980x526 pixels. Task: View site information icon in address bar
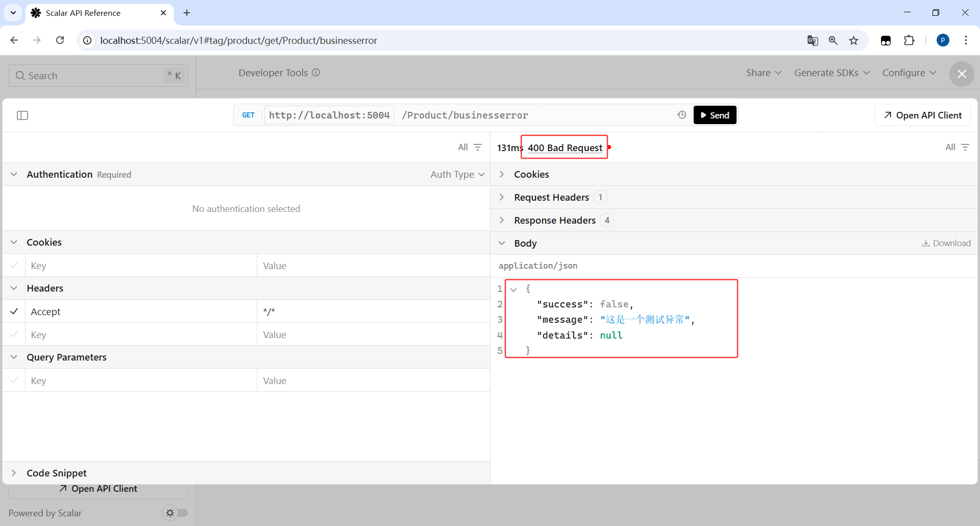coord(88,40)
